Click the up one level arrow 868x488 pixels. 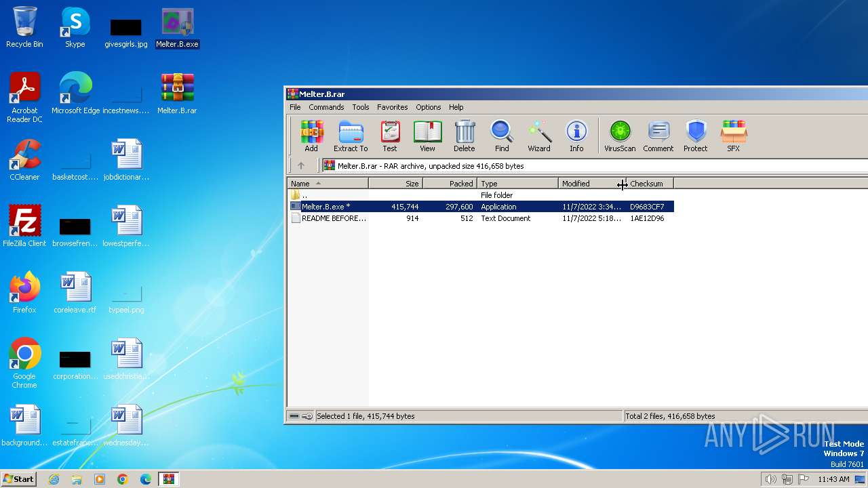301,165
